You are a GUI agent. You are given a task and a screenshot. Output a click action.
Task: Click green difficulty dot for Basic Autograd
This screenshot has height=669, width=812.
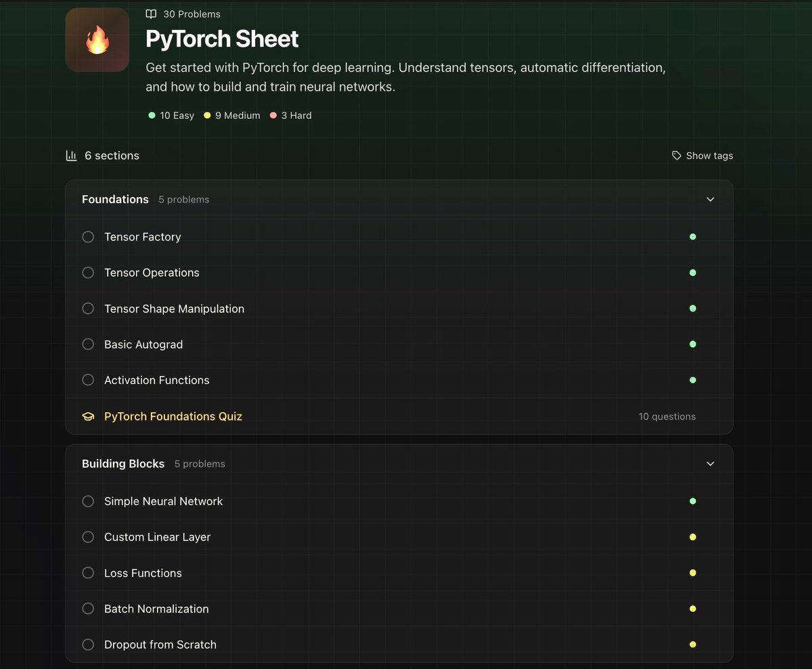692,345
